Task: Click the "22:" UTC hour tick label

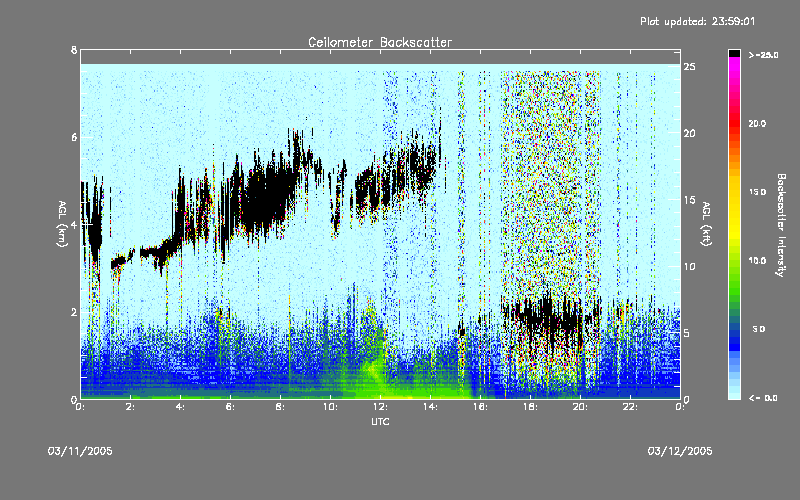Action: point(631,407)
